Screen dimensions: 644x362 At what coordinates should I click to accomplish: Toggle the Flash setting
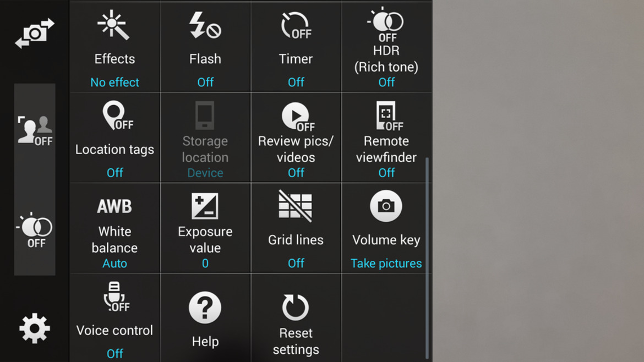(x=205, y=47)
